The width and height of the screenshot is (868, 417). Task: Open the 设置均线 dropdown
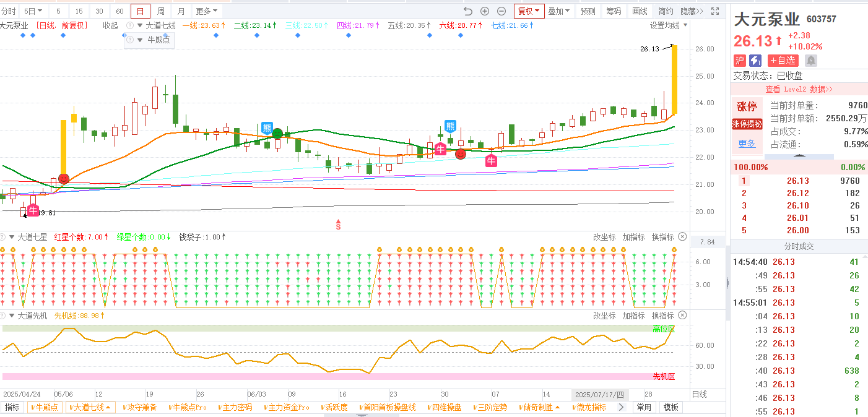point(669,25)
